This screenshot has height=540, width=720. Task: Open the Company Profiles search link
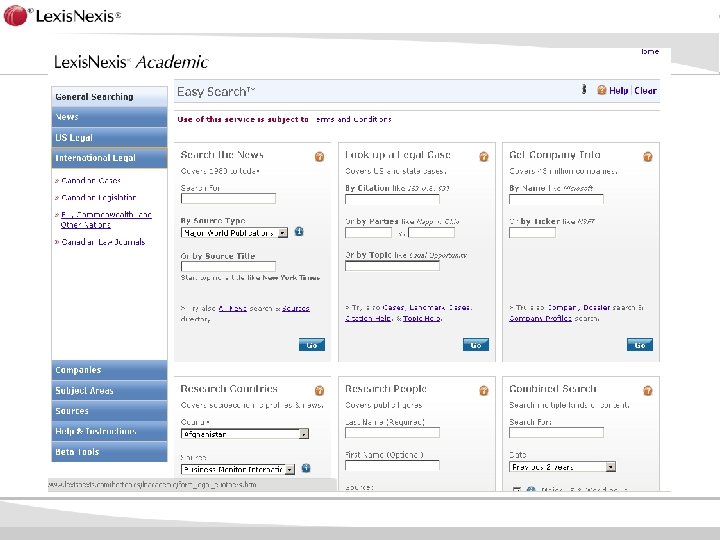[540, 318]
